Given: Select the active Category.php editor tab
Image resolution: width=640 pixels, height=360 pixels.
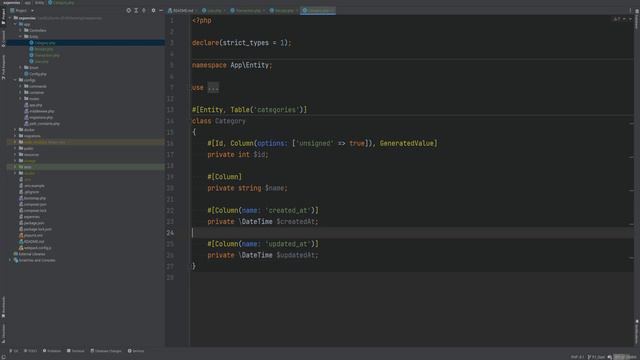Looking at the screenshot, I should coord(318,10).
